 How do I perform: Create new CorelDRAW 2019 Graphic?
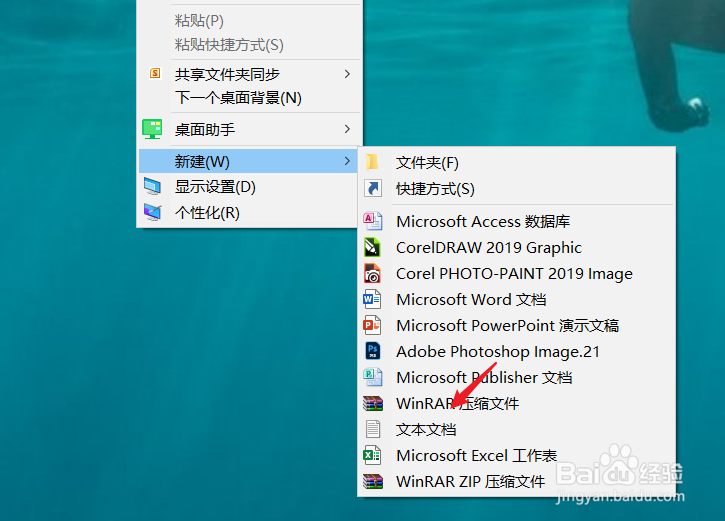pos(516,247)
